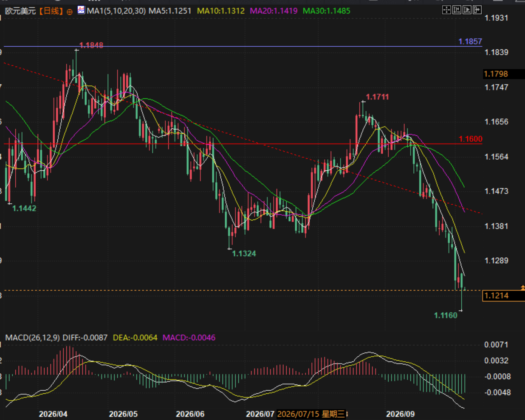Click the orange crosshair circle beside 日线
Image resolution: width=525 pixels, height=420 pixels.
click(x=70, y=11)
